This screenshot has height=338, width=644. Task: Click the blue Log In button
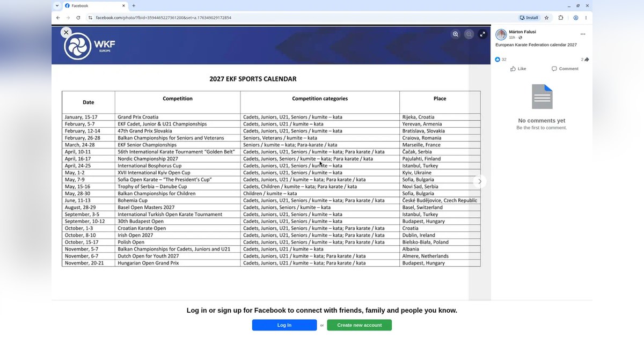pyautogui.click(x=284, y=325)
